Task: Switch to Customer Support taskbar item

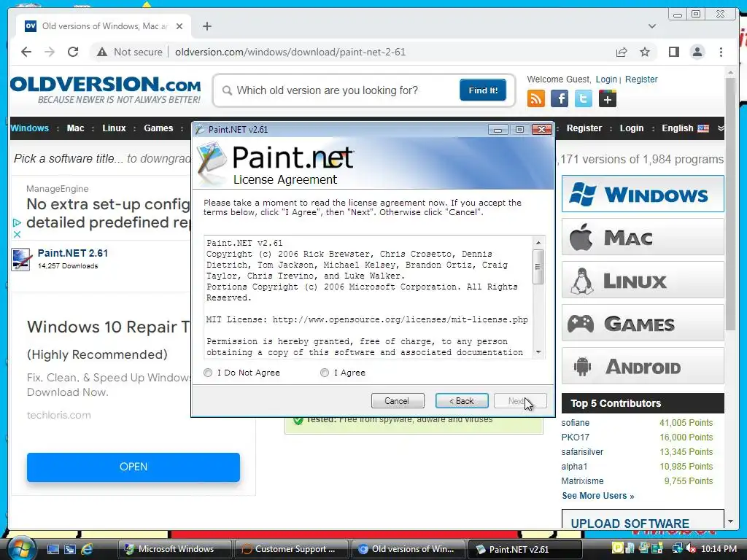Action: tap(290, 549)
